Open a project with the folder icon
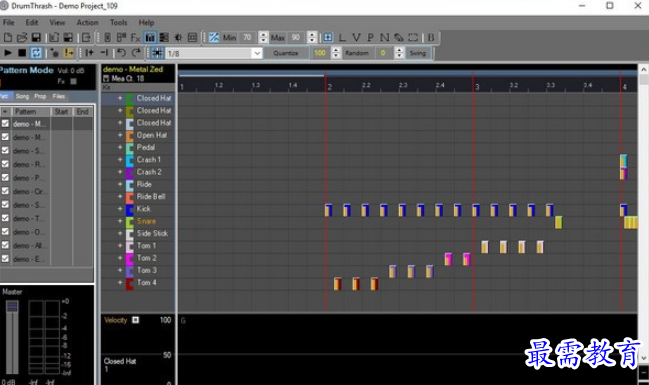Viewport: 649px width, 385px height. [x=22, y=38]
